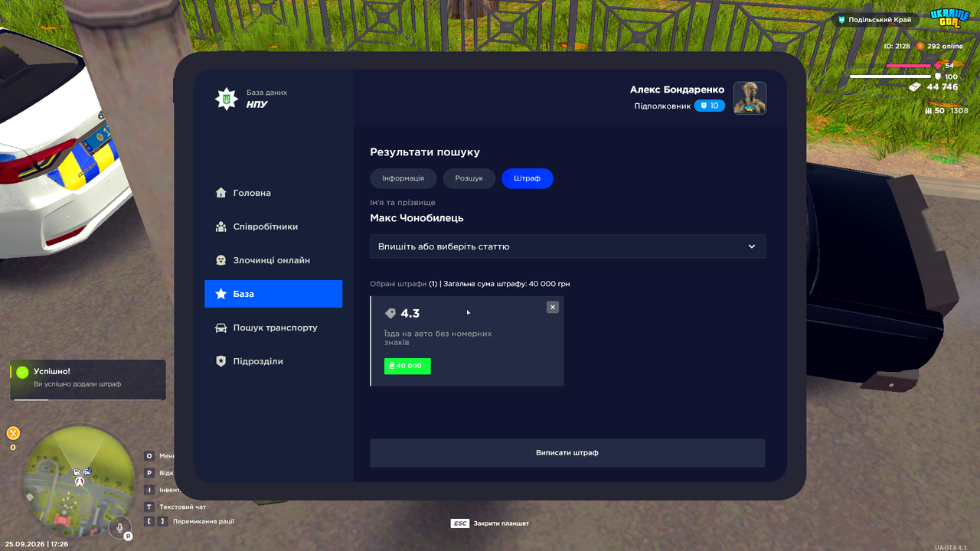Image resolution: width=980 pixels, height=551 pixels.
Task: Switch to the Розшук tab
Action: 469,178
